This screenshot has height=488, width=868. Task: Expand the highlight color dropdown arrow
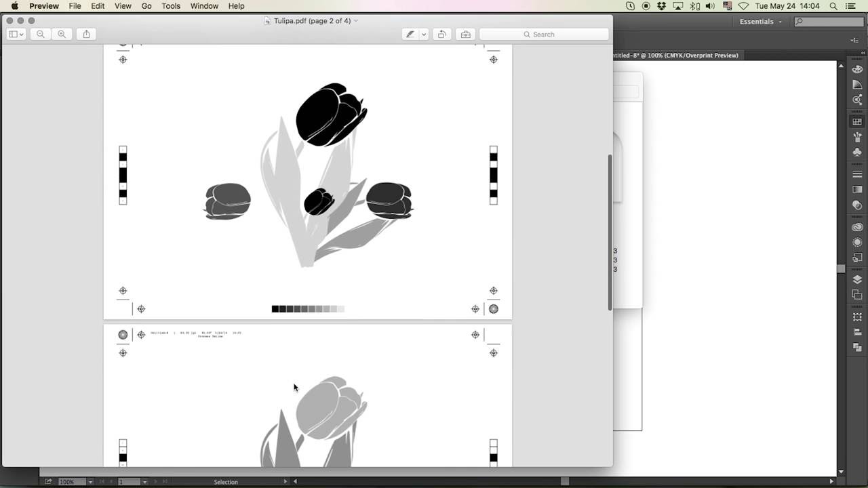point(424,34)
